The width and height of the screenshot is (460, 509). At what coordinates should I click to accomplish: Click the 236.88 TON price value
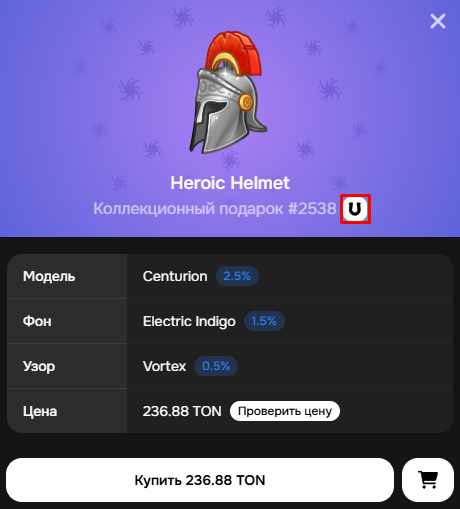pyautogui.click(x=182, y=411)
